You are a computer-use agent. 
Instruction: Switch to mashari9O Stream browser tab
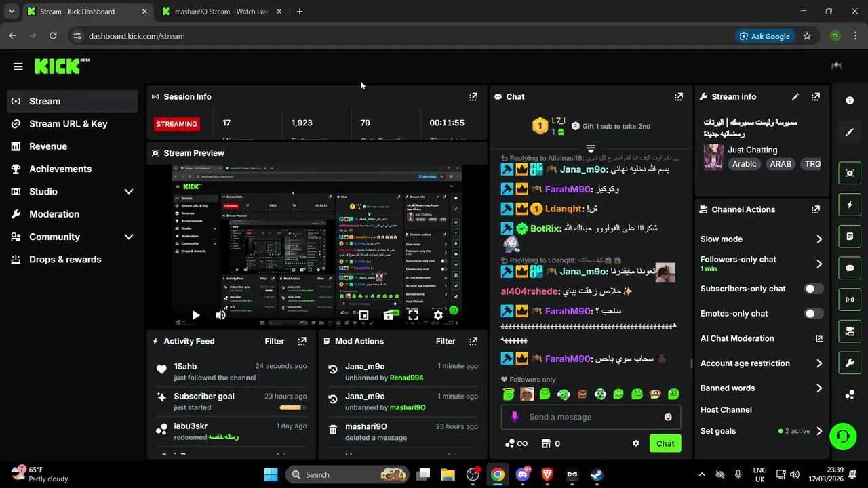(x=220, y=12)
